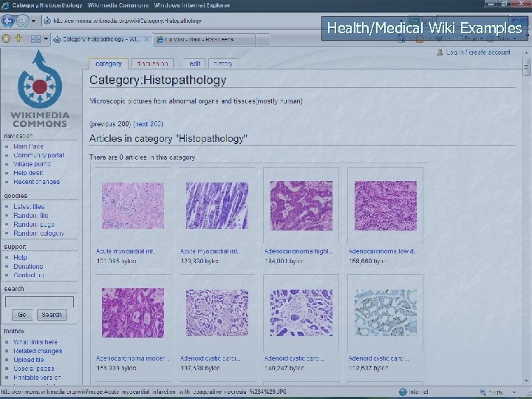Click the Random category link
The image size is (532, 399).
coord(38,233)
